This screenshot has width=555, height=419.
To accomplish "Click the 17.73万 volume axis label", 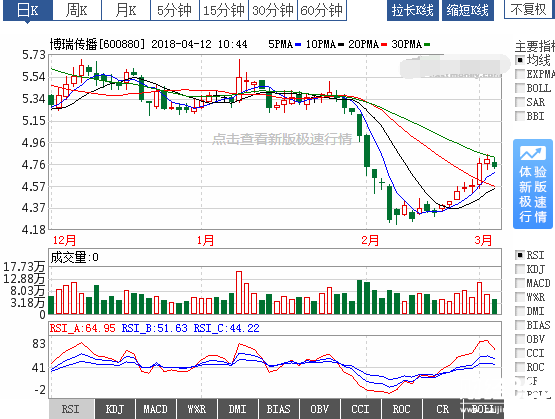I will coord(24,266).
